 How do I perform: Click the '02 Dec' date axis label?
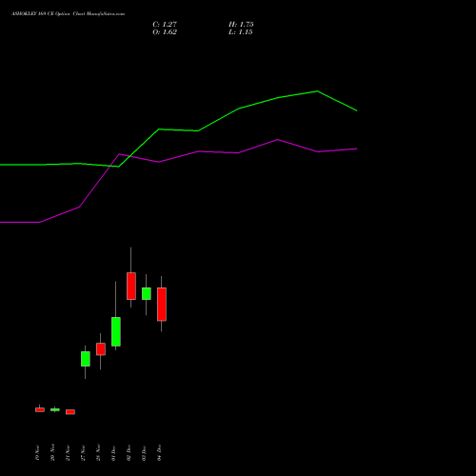click(x=129, y=453)
